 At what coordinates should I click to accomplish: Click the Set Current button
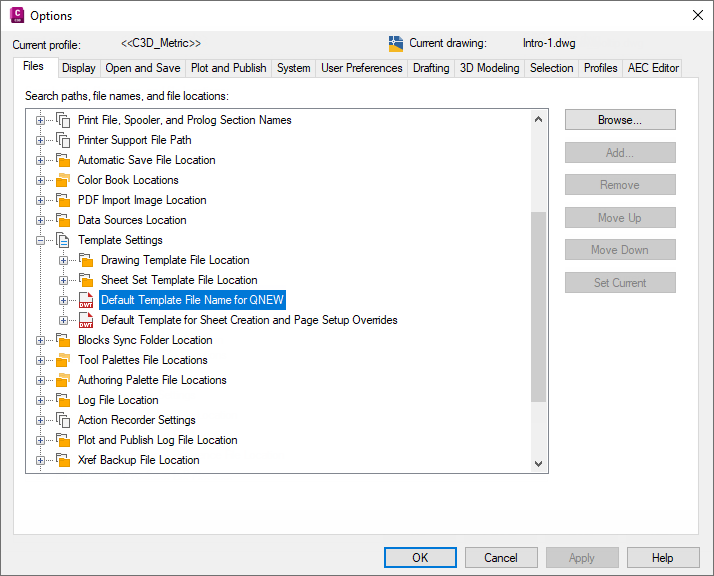tap(620, 283)
